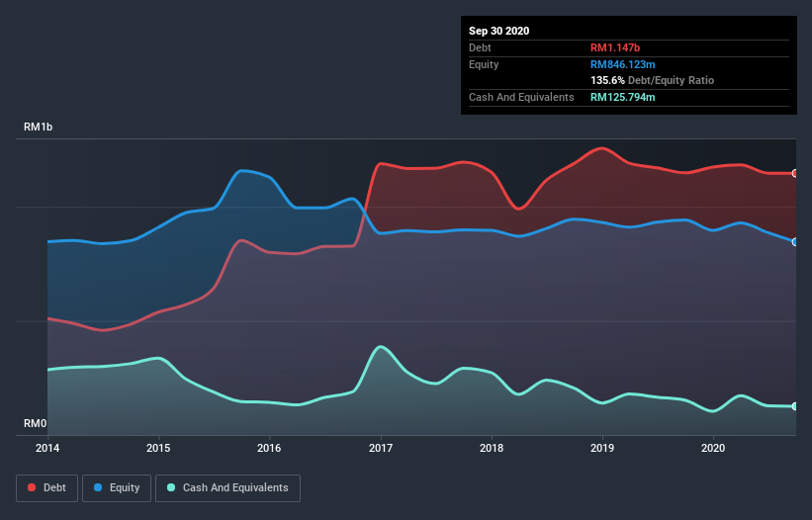Click the teal Cash end-point marker

point(795,406)
